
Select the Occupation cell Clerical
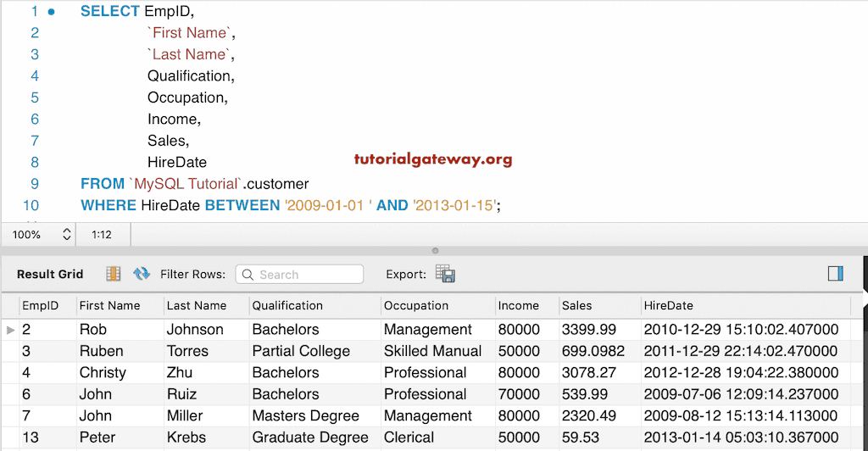tap(409, 437)
